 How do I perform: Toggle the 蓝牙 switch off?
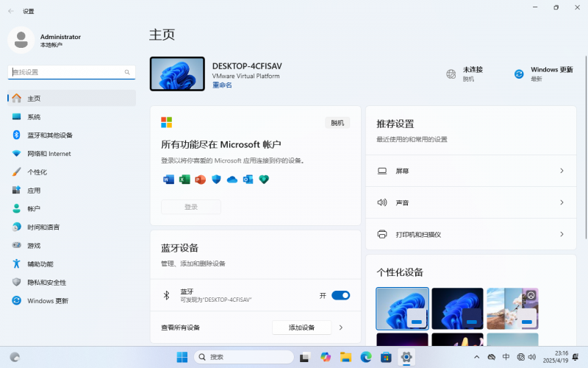click(340, 296)
